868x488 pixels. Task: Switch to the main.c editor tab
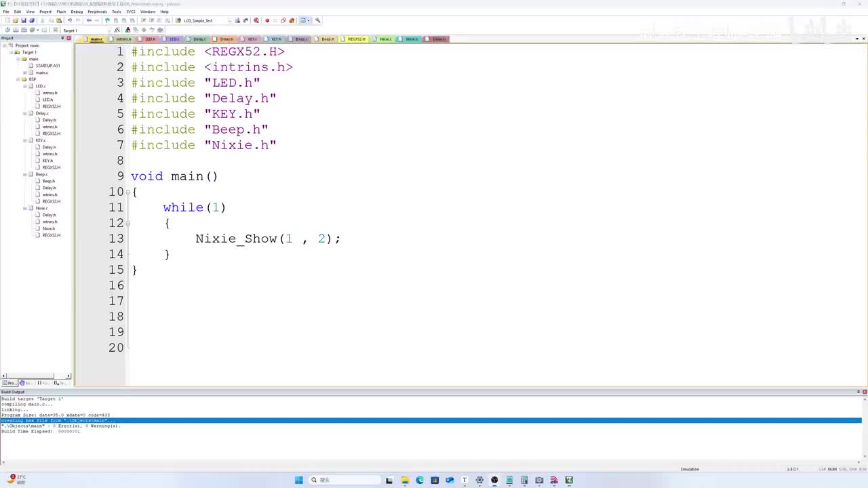click(96, 39)
